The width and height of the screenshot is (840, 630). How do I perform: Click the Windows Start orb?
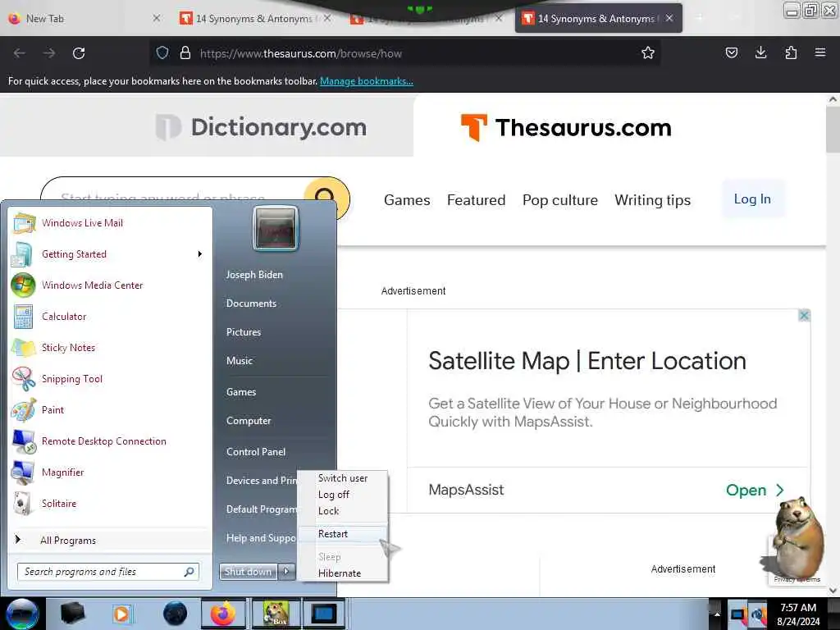[21, 614]
